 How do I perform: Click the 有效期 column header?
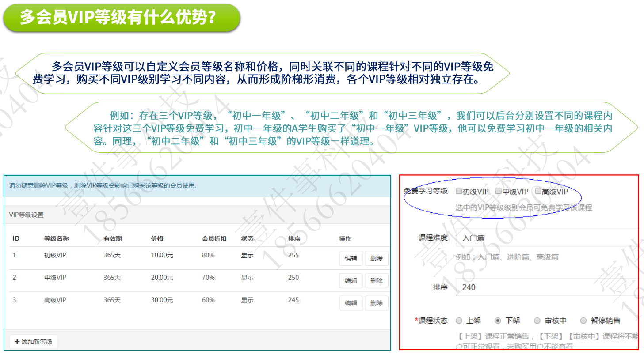click(113, 238)
